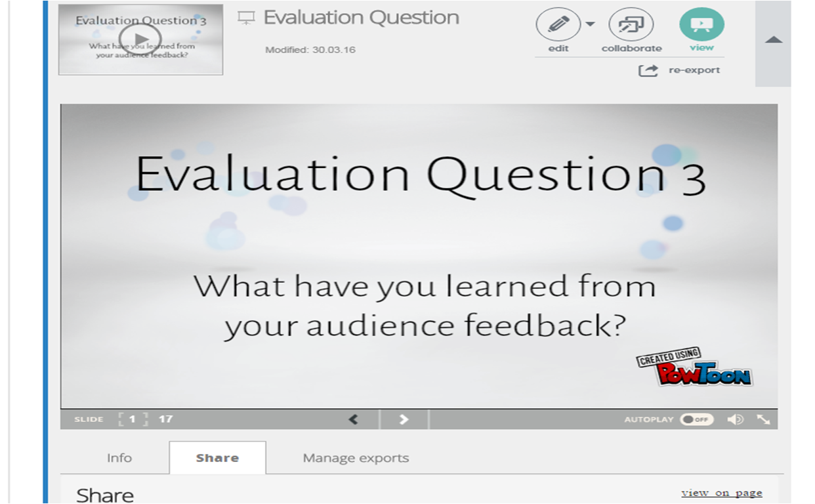This screenshot has height=504, width=815.
Task: Click the current slide number field
Action: (133, 419)
